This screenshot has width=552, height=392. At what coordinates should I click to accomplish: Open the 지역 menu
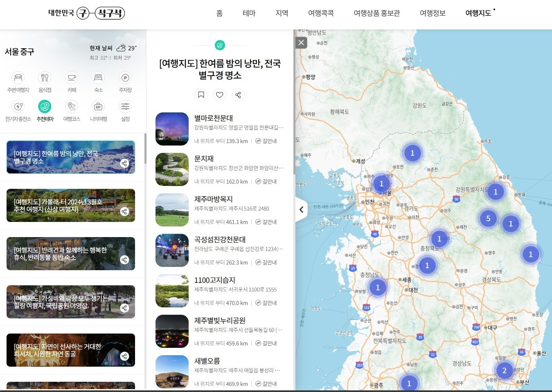[x=282, y=13]
